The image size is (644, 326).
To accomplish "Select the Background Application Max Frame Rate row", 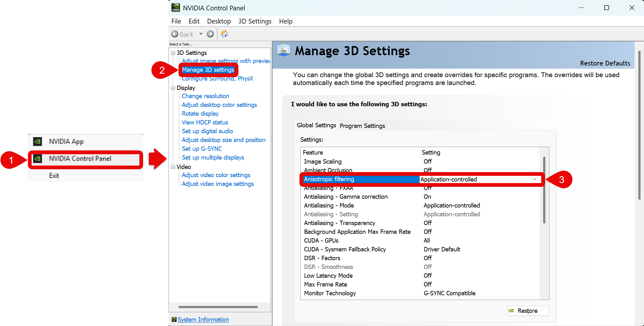I will pos(420,232).
